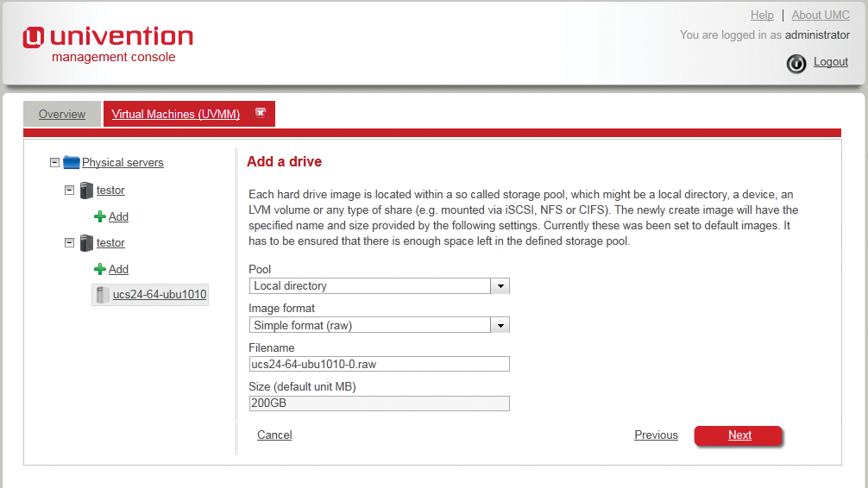Switch to the Overview tab

62,114
